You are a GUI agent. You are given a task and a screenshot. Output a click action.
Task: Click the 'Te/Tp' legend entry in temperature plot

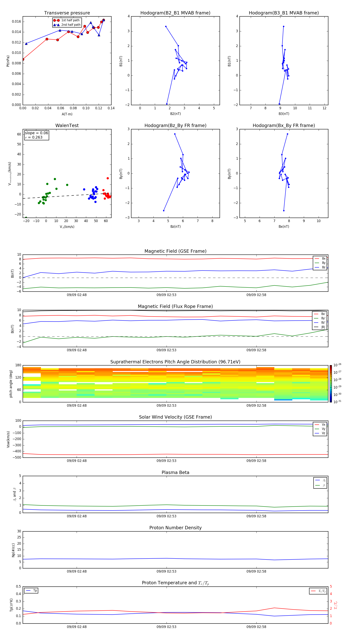pyautogui.click(x=318, y=591)
